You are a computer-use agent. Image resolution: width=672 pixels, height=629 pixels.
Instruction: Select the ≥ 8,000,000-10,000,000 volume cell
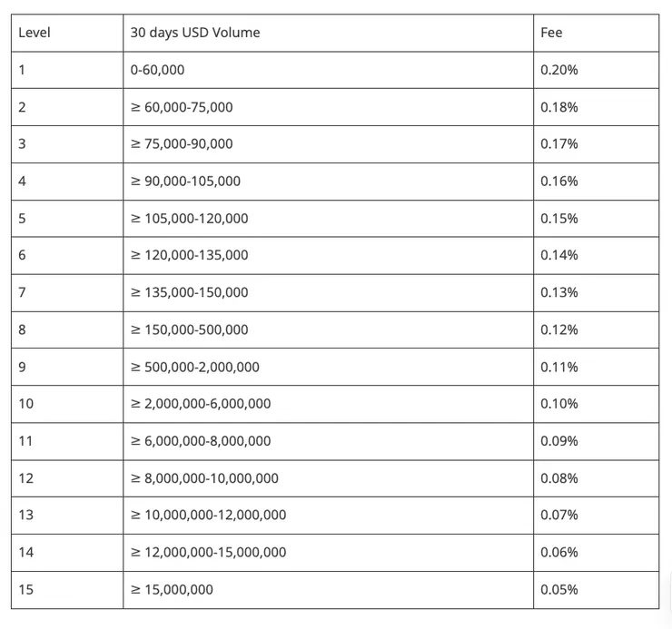pos(204,478)
